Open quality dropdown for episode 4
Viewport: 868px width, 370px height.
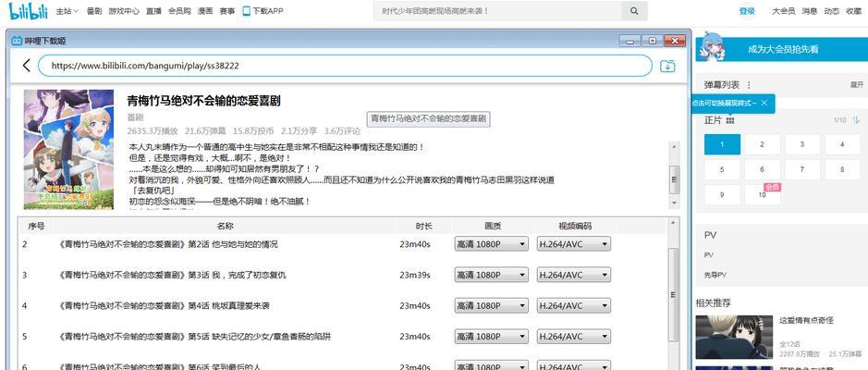pyautogui.click(x=491, y=305)
